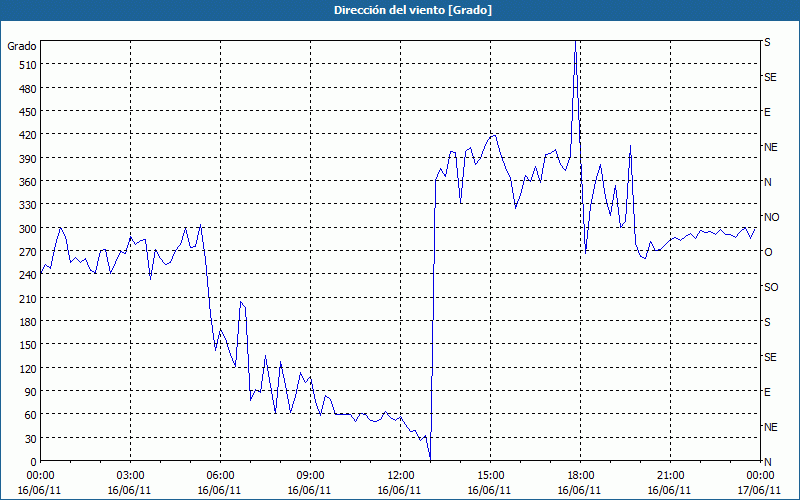
Task: Select the 300 y-axis value
Action: (x=29, y=229)
